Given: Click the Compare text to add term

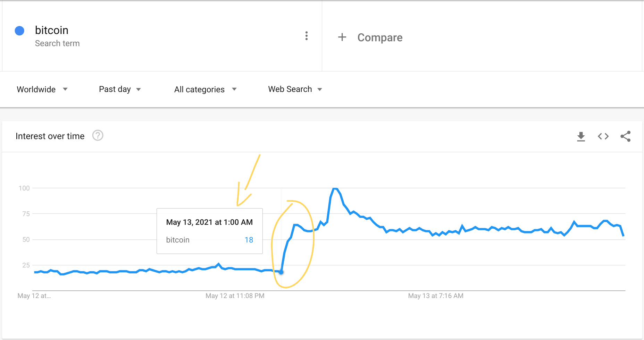Looking at the screenshot, I should click(x=380, y=37).
